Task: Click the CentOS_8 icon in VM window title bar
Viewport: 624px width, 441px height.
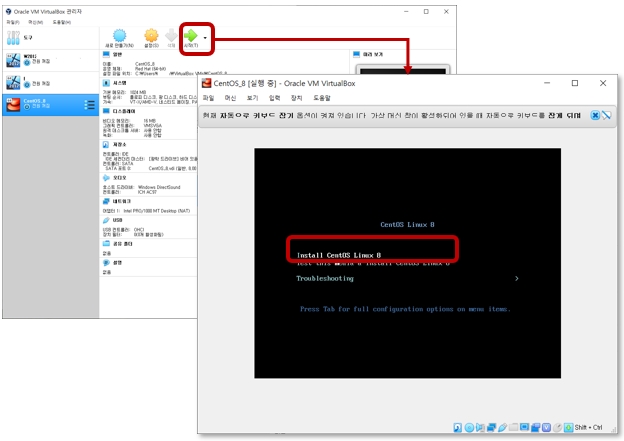Action: tap(207, 83)
